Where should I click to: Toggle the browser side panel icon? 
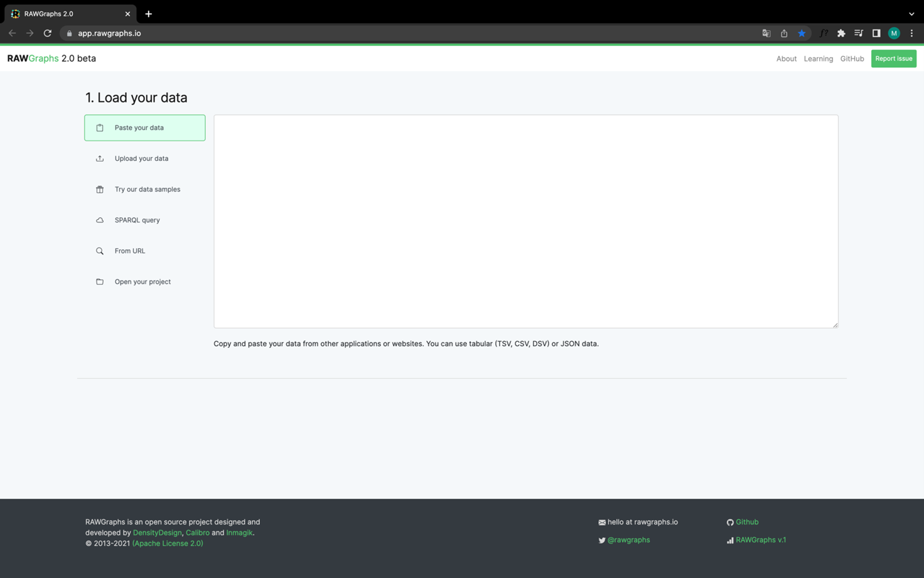[876, 33]
